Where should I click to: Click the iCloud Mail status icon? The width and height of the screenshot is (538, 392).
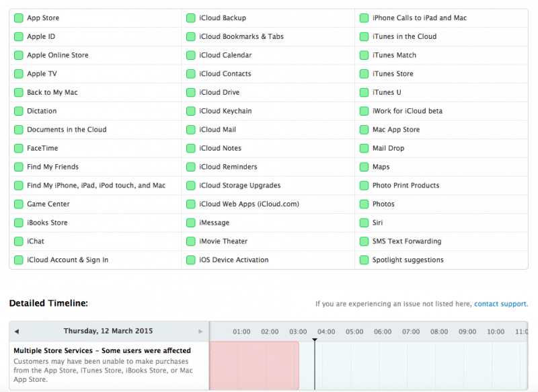click(191, 129)
